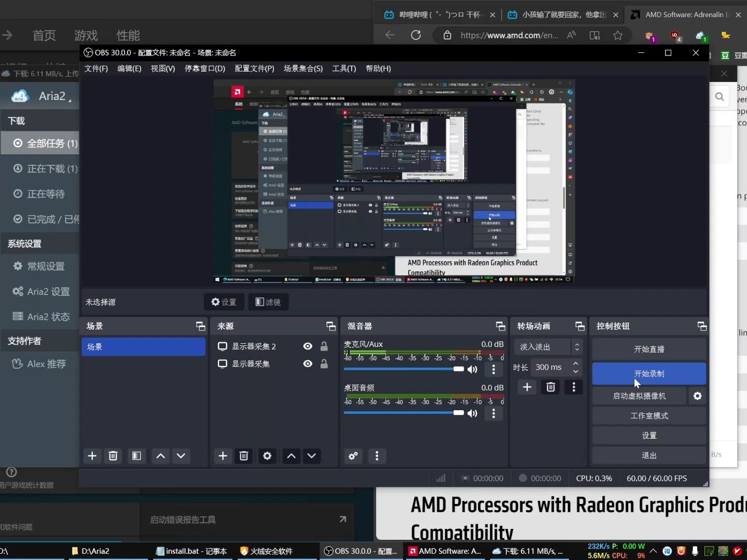
Task: Start recording with 开始录制 button
Action: [x=649, y=373]
